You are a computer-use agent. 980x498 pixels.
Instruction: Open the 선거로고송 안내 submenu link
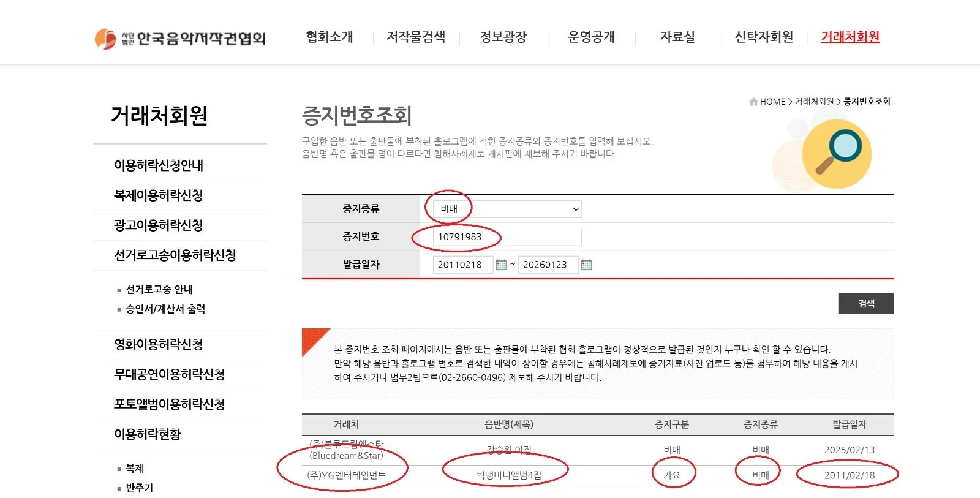[x=159, y=289]
